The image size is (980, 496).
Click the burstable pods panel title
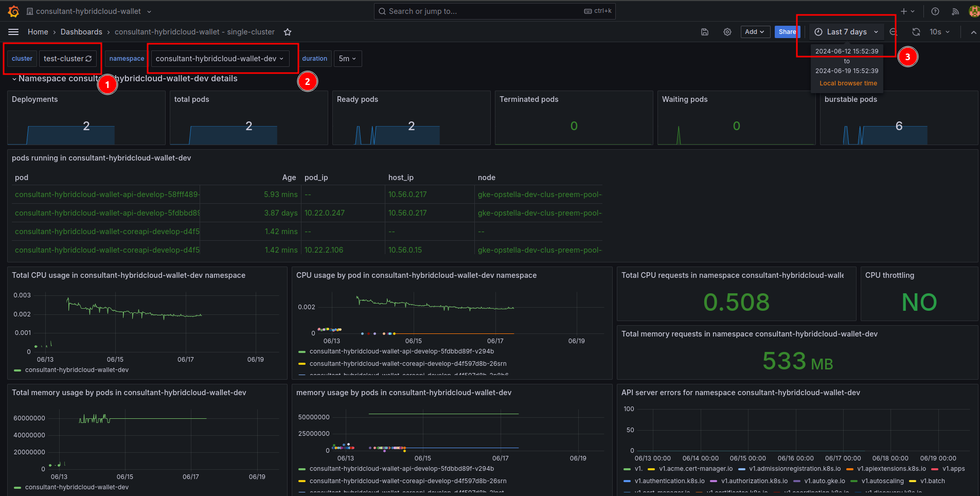[851, 99]
